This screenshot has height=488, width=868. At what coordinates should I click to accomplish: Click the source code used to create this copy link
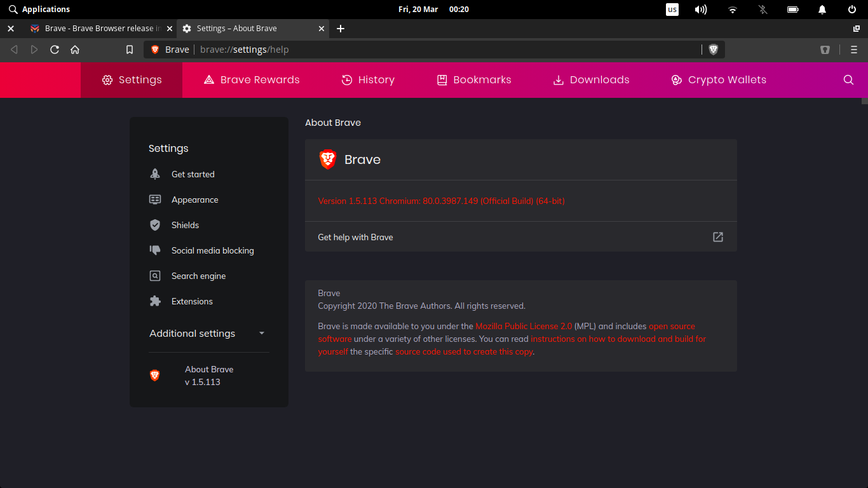point(464,351)
